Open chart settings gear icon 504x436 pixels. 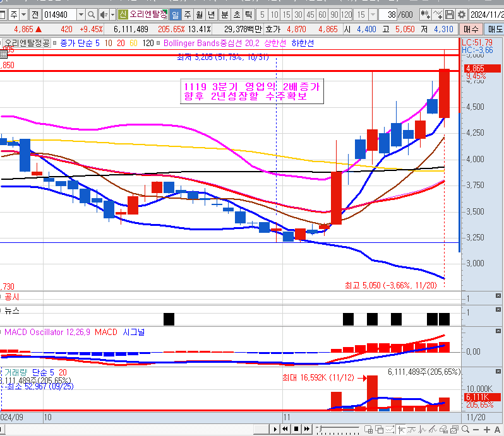point(462,15)
